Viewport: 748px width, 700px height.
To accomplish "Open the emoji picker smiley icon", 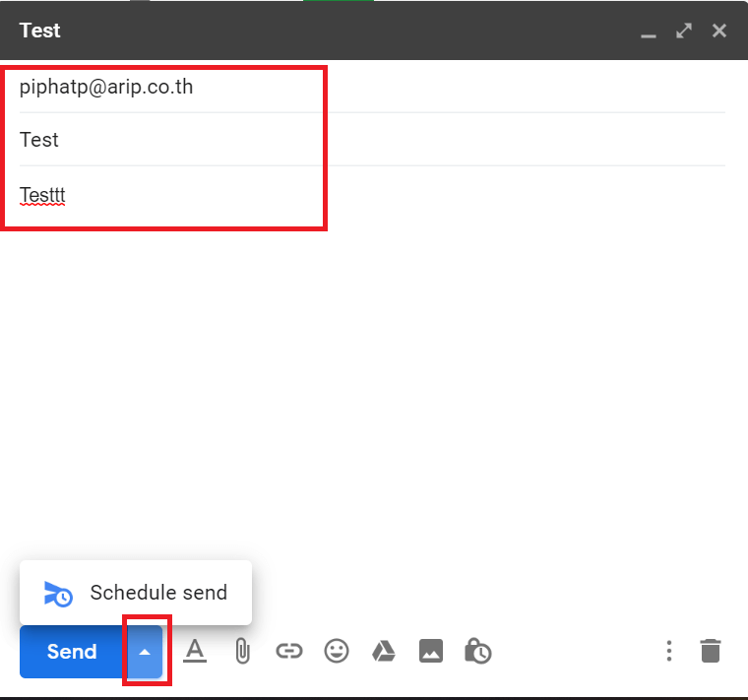I will (337, 651).
